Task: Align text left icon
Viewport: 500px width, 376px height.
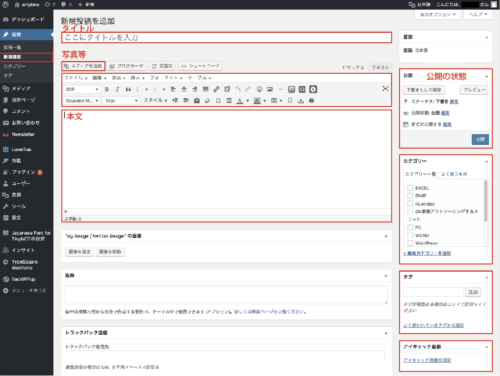Action: 173,89
